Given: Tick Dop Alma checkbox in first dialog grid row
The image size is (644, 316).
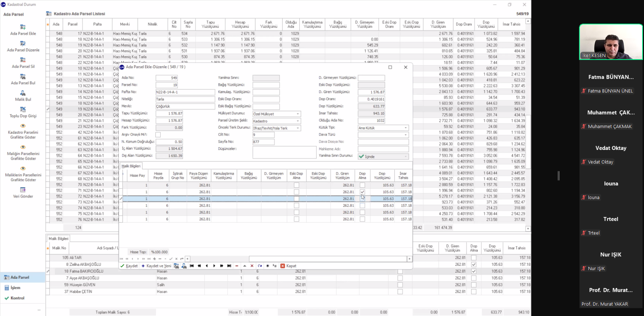Looking at the screenshot, I should [362, 185].
